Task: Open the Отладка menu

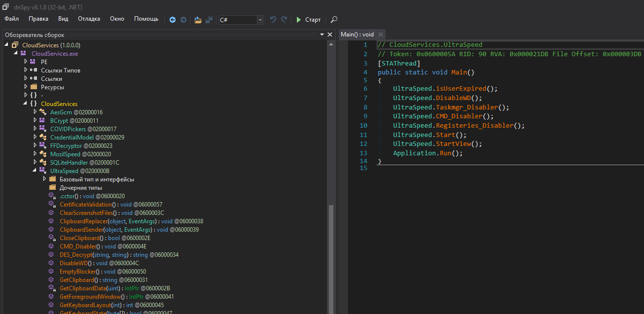Action: pos(89,19)
